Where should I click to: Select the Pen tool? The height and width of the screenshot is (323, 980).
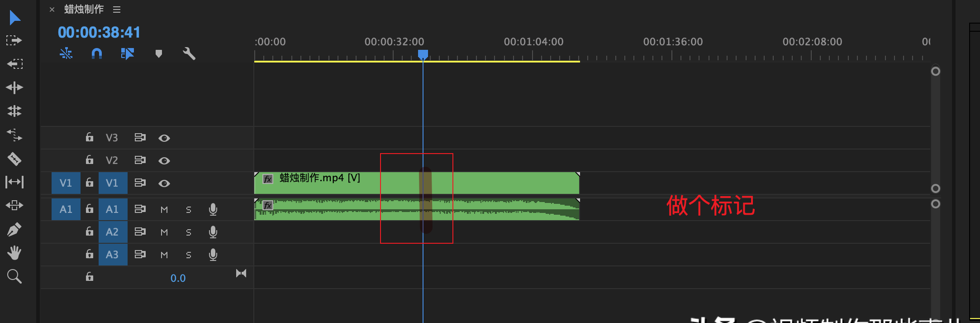(x=14, y=230)
